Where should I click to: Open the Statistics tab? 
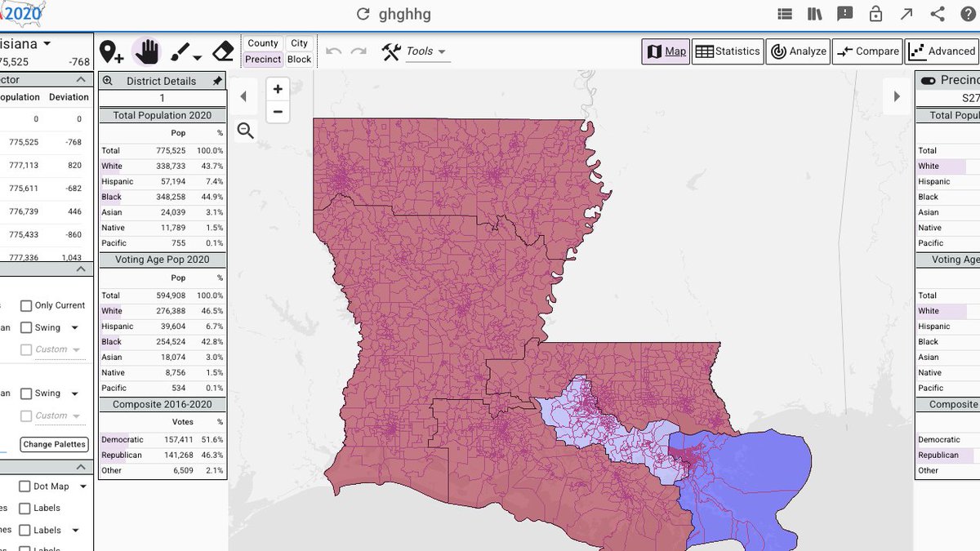pos(728,51)
